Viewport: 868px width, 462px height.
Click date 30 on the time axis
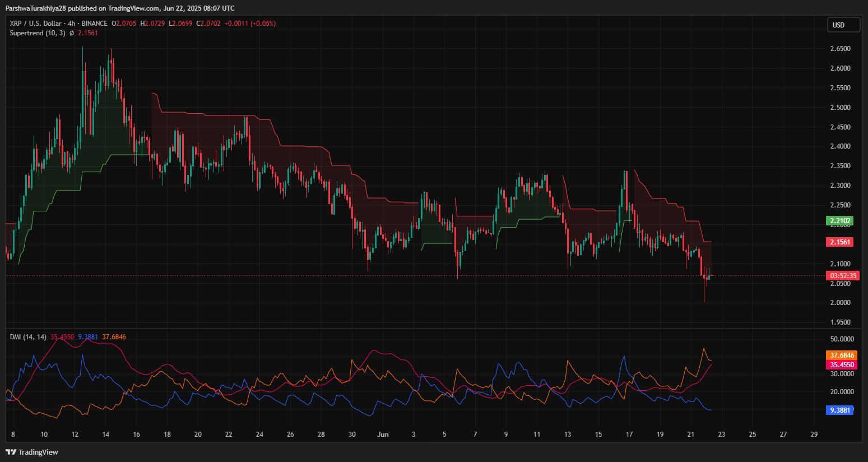pos(352,435)
